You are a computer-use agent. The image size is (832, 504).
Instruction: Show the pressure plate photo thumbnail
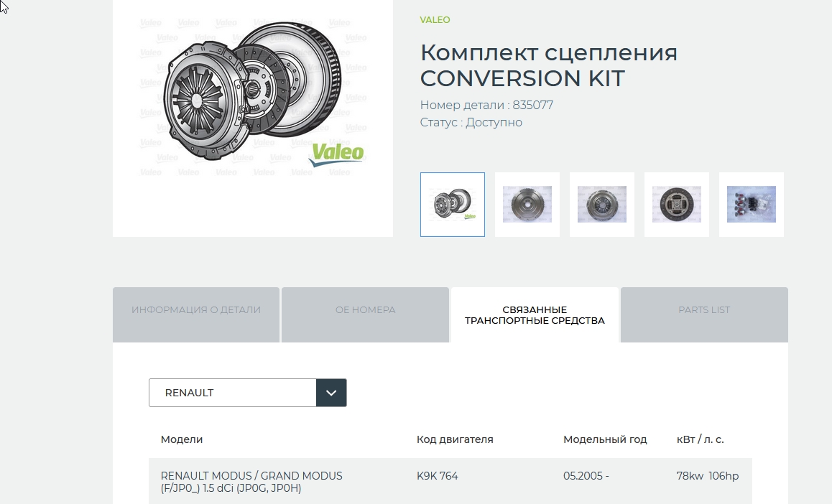click(x=601, y=205)
